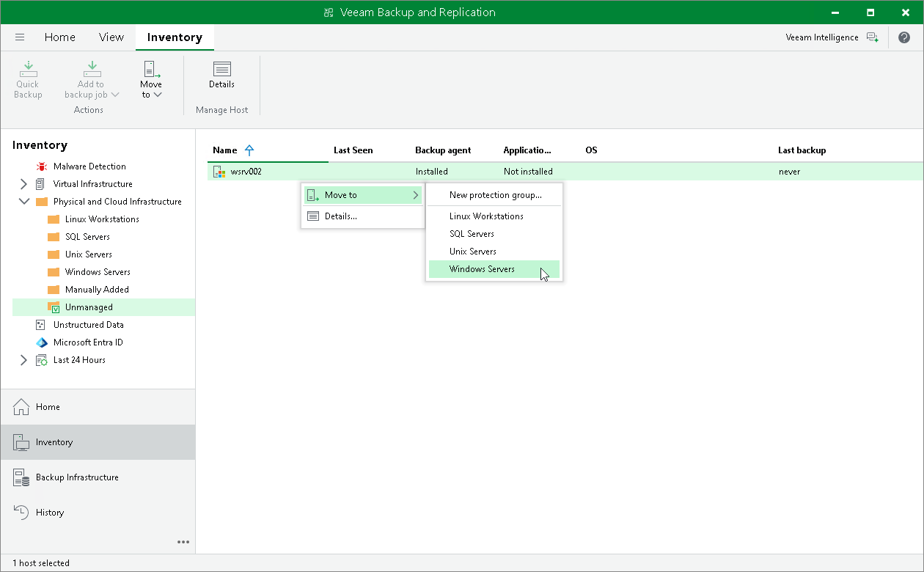Image resolution: width=924 pixels, height=572 pixels.
Task: Sort by the Last Seen column header
Action: [353, 150]
